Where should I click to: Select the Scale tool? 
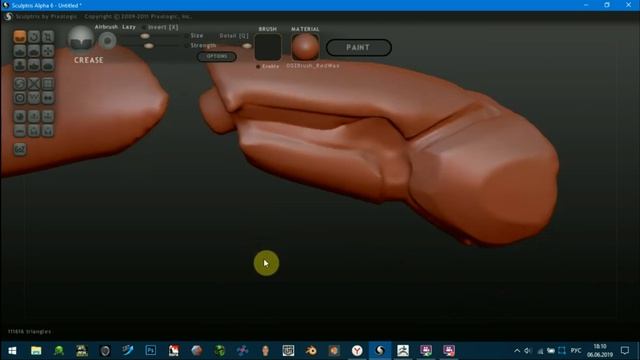pos(48,37)
